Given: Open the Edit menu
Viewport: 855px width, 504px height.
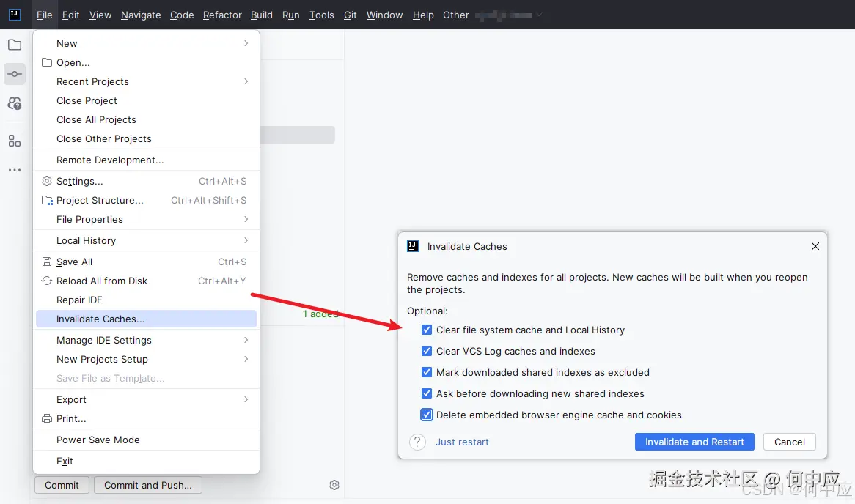Looking at the screenshot, I should [x=71, y=15].
